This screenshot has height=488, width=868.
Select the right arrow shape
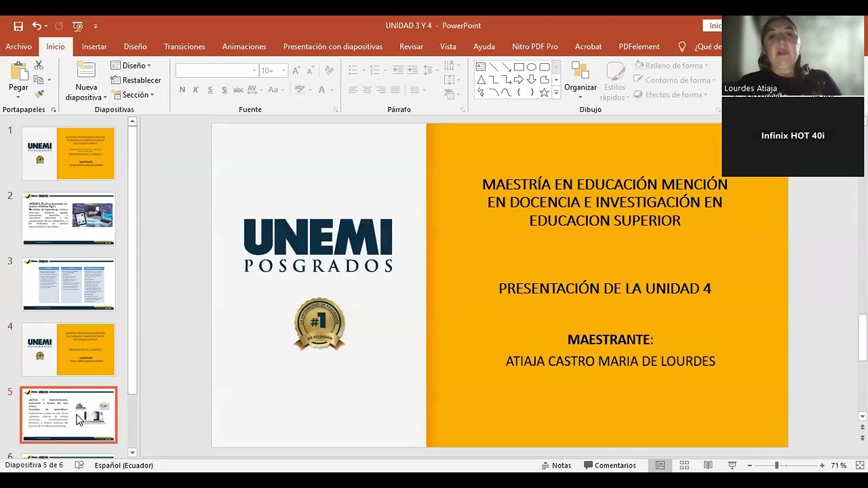pyautogui.click(x=519, y=80)
